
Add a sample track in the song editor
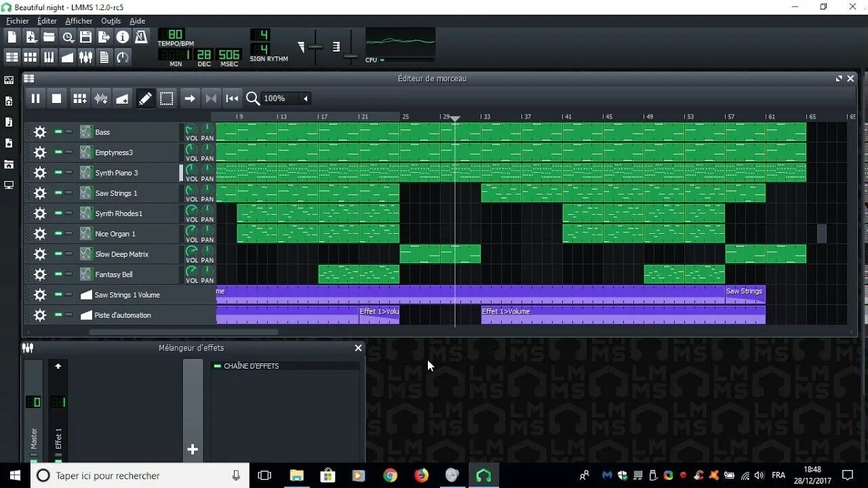(101, 98)
